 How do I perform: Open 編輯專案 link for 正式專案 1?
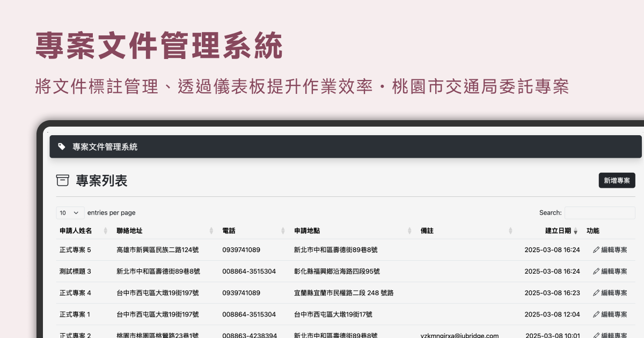(614, 314)
